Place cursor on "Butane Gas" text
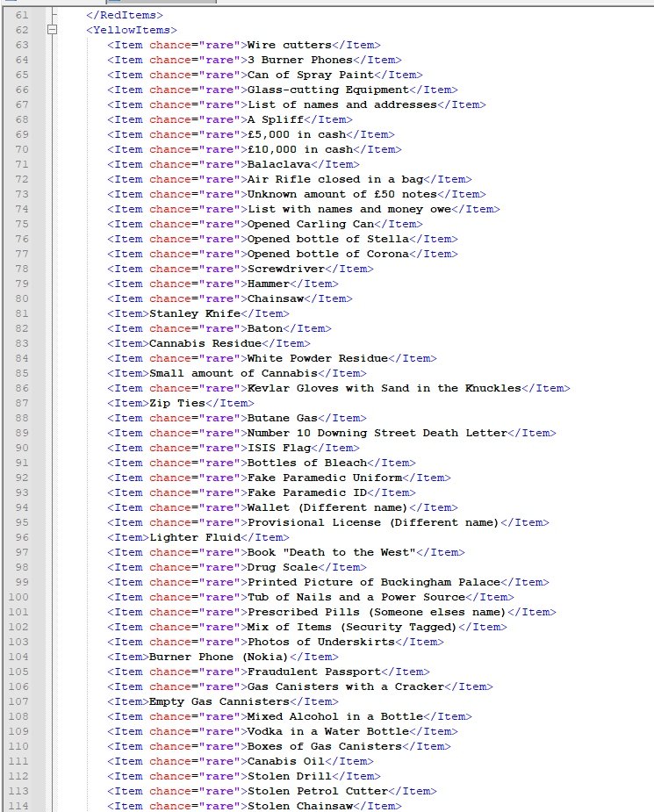Viewport: 654px width, 812px height. (x=282, y=418)
